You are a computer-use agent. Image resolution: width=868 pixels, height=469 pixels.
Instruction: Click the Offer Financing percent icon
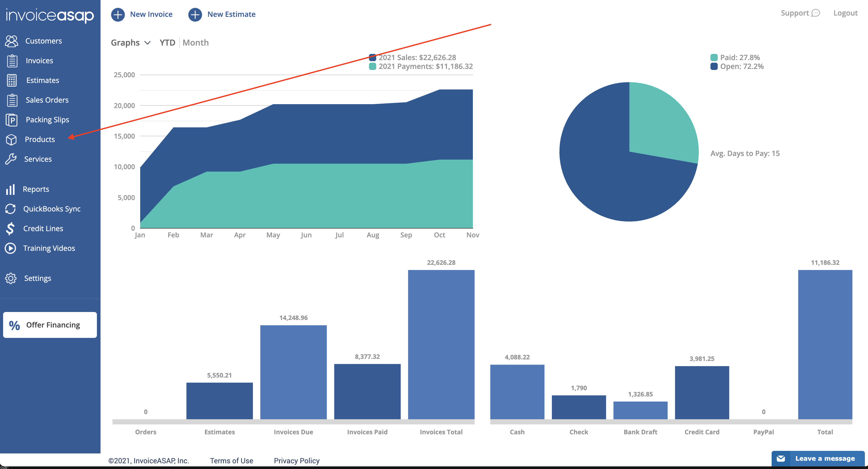coord(15,325)
